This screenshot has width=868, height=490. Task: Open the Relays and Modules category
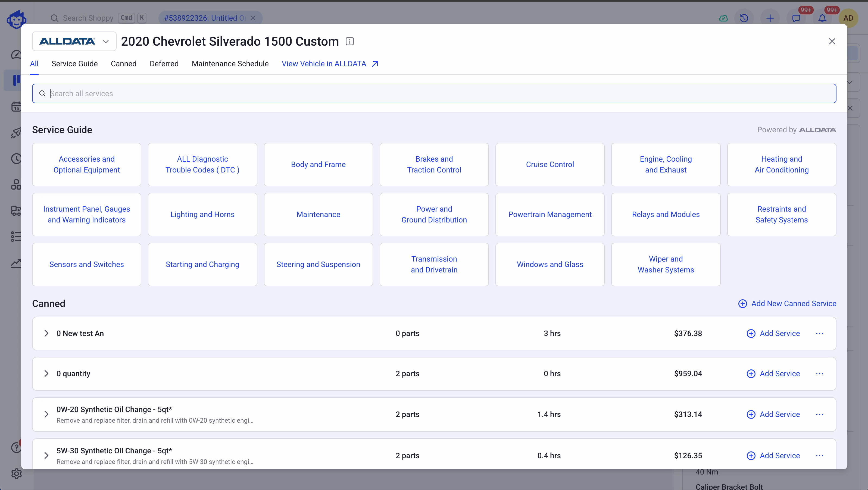tap(666, 215)
